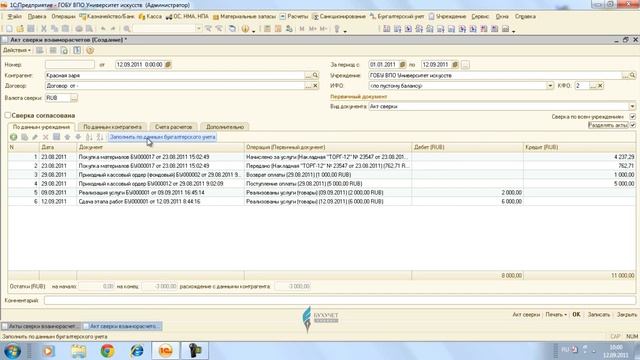The height and width of the screenshot is (360, 640).
Task: Select the table row dated 09.09.2011
Action: click(x=322, y=193)
